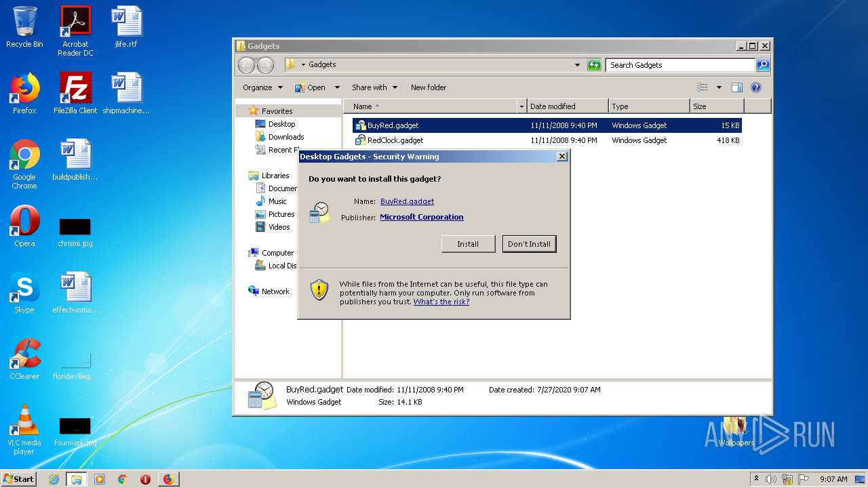Viewport: 868px width, 488px height.
Task: Open the fourmark.jpg image file
Action: (x=75, y=431)
